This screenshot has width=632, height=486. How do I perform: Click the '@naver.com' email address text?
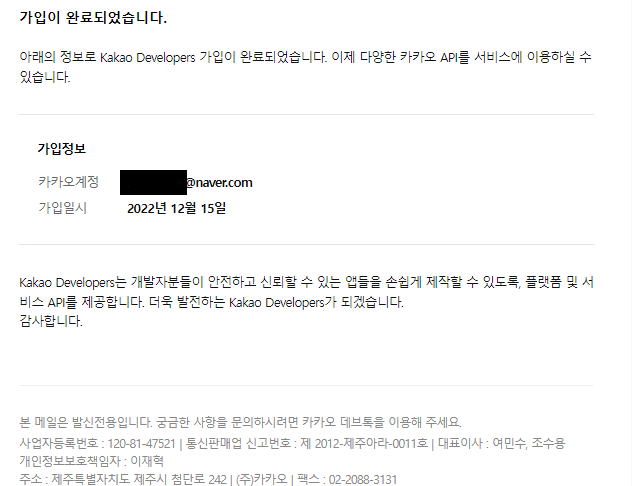219,183
